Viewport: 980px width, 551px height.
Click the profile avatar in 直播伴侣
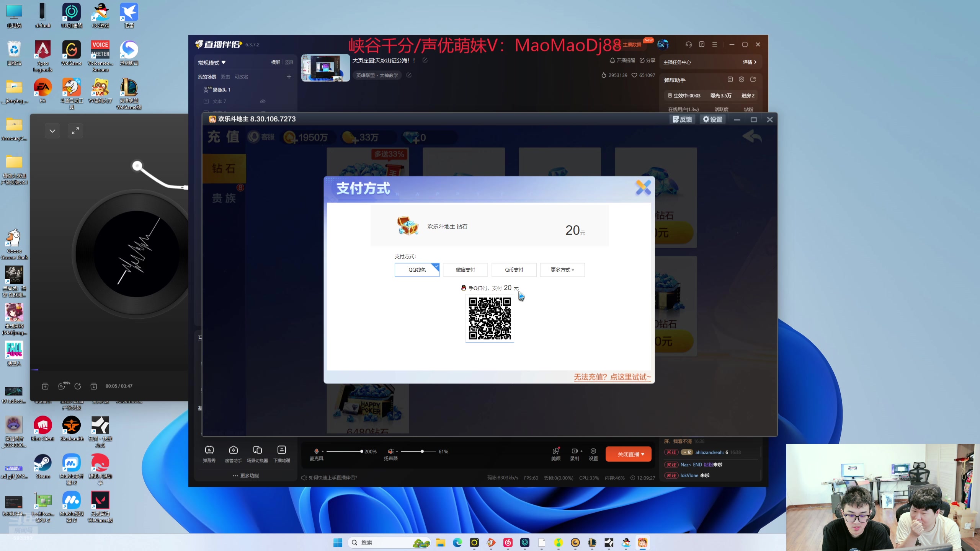[x=663, y=44]
